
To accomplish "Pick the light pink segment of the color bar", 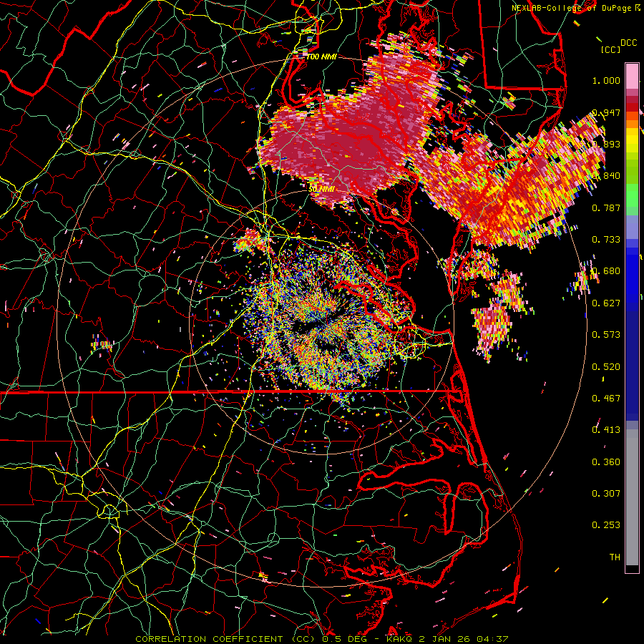I will click(632, 76).
